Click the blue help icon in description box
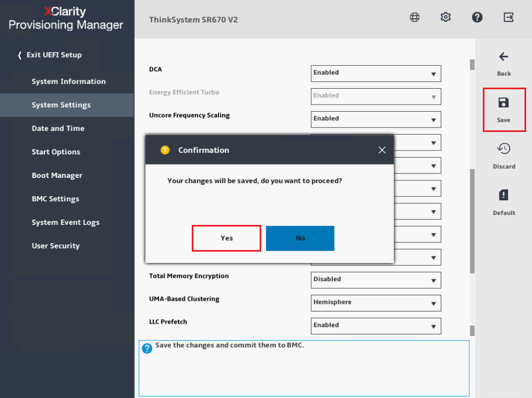The image size is (532, 398). point(147,348)
